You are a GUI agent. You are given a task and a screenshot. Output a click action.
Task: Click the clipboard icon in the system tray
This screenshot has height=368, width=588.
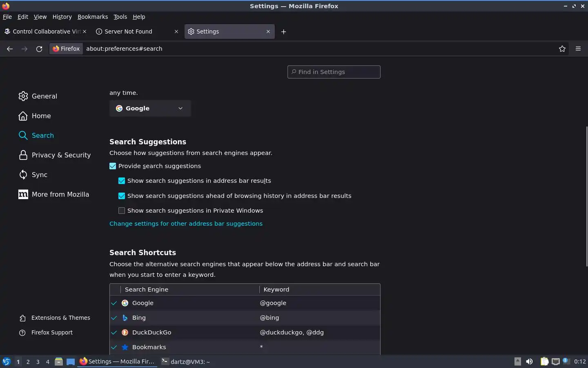544,361
